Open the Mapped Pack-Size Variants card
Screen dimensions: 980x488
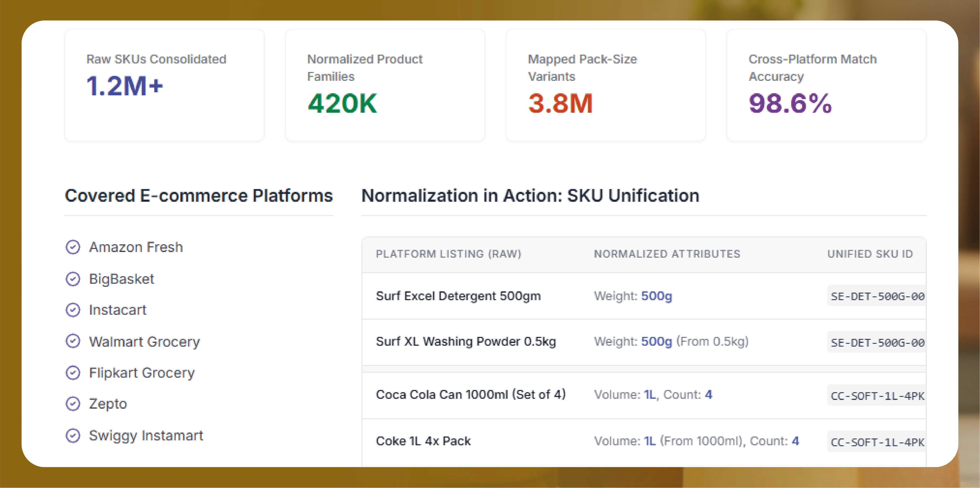605,85
